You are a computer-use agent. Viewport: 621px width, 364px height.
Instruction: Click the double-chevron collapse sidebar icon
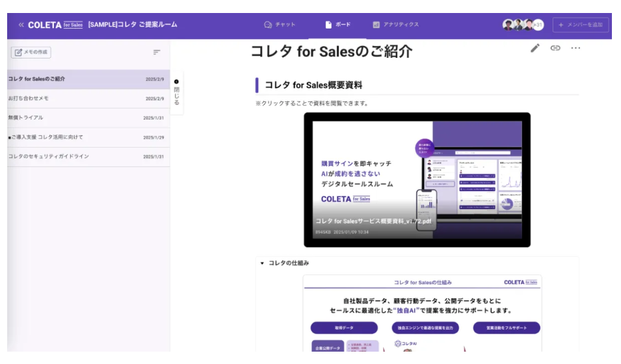21,25
